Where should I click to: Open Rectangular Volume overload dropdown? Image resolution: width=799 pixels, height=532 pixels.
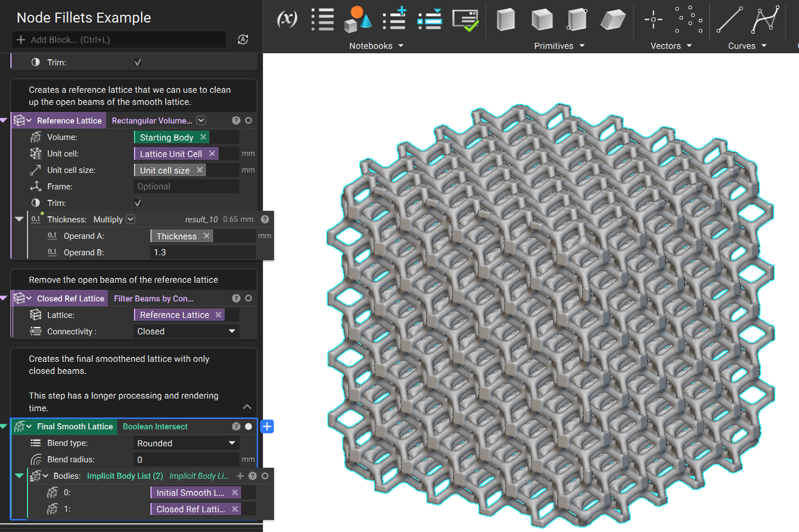(x=201, y=121)
